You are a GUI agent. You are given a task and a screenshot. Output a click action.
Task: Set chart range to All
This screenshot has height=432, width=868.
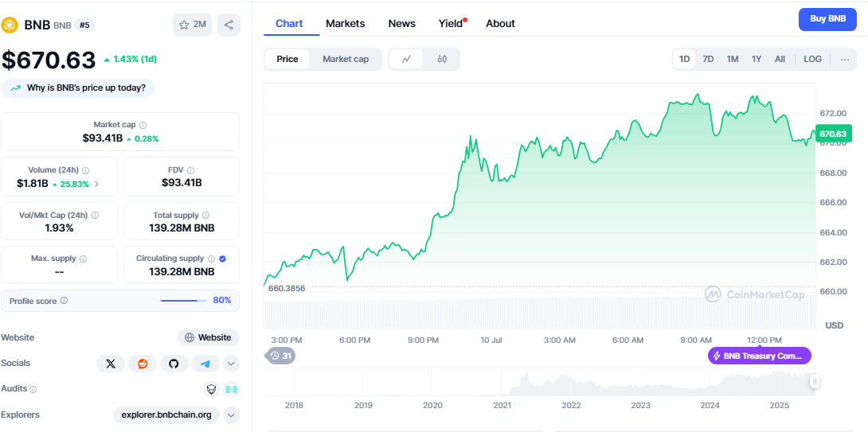click(780, 59)
